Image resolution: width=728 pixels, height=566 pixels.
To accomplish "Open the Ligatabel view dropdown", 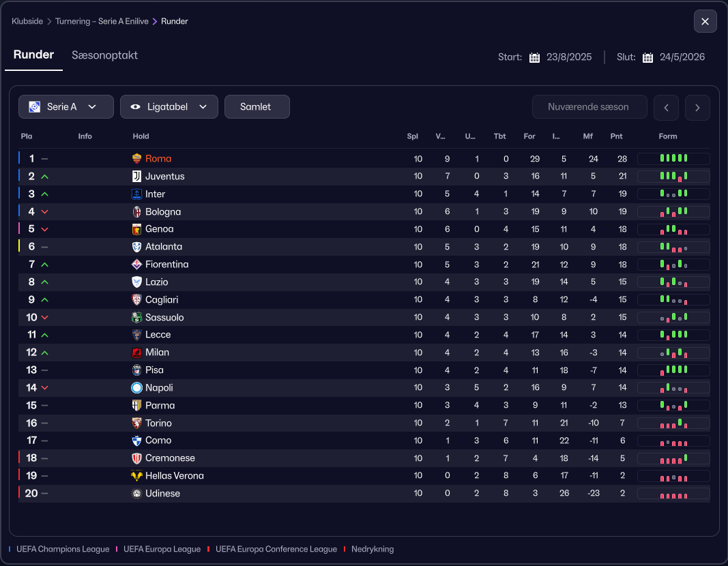I will [x=169, y=106].
